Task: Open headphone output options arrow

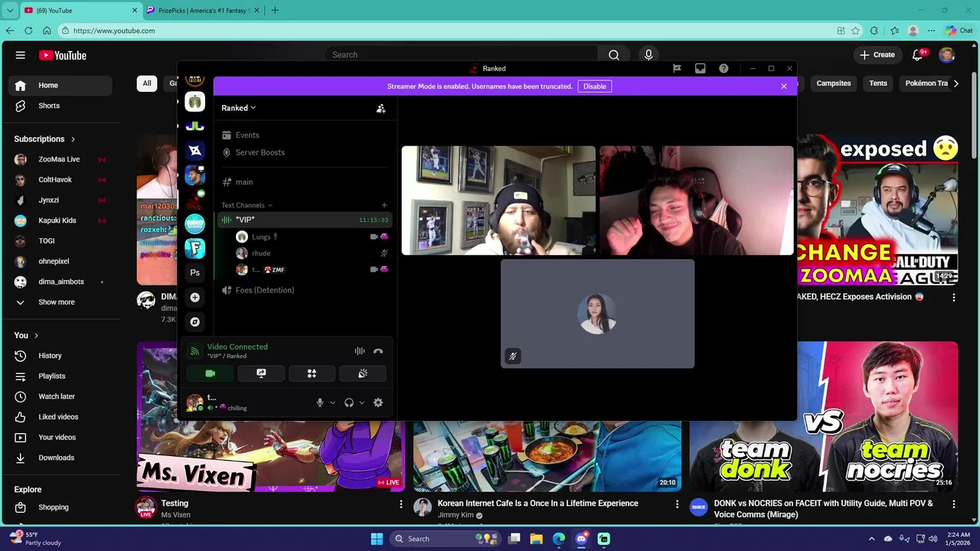Action: (x=361, y=403)
